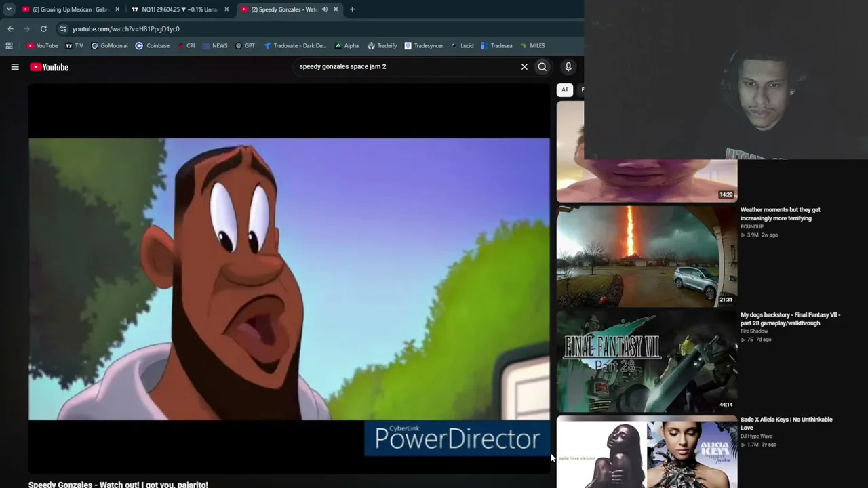Open the Tradovate bookmark
The width and height of the screenshot is (868, 488).
coord(295,46)
